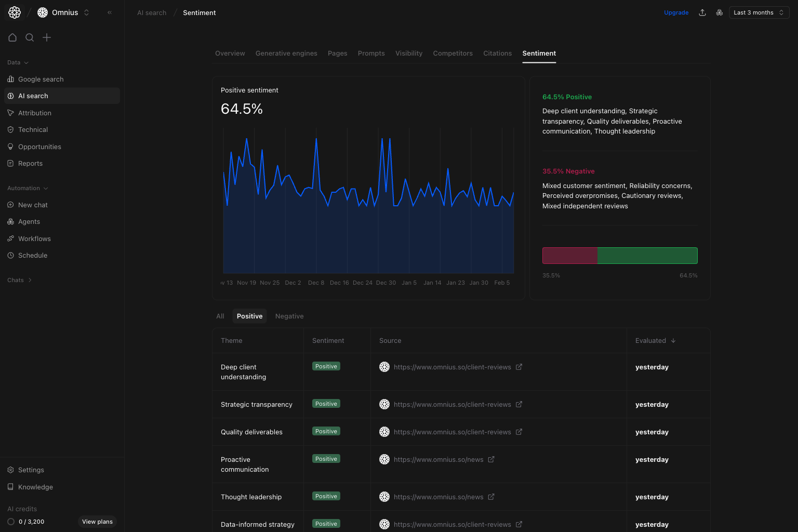This screenshot has height=532, width=798.
Task: Collapse the Data section header
Action: (x=17, y=62)
